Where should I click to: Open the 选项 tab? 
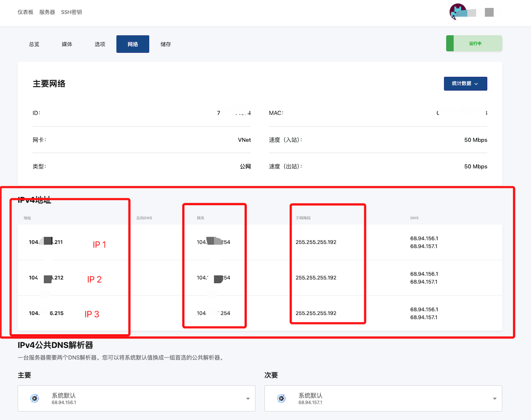pyautogui.click(x=100, y=44)
